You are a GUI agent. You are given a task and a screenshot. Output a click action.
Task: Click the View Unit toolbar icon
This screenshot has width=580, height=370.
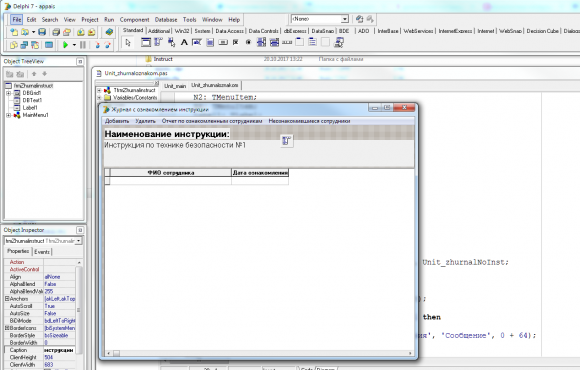point(14,45)
